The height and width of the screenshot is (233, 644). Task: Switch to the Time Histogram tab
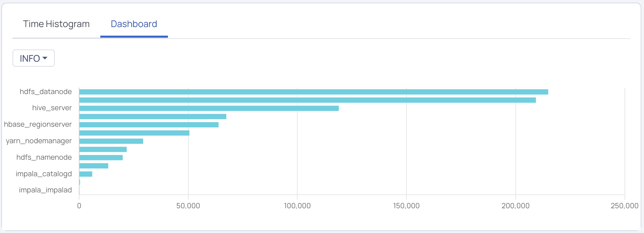click(x=56, y=24)
